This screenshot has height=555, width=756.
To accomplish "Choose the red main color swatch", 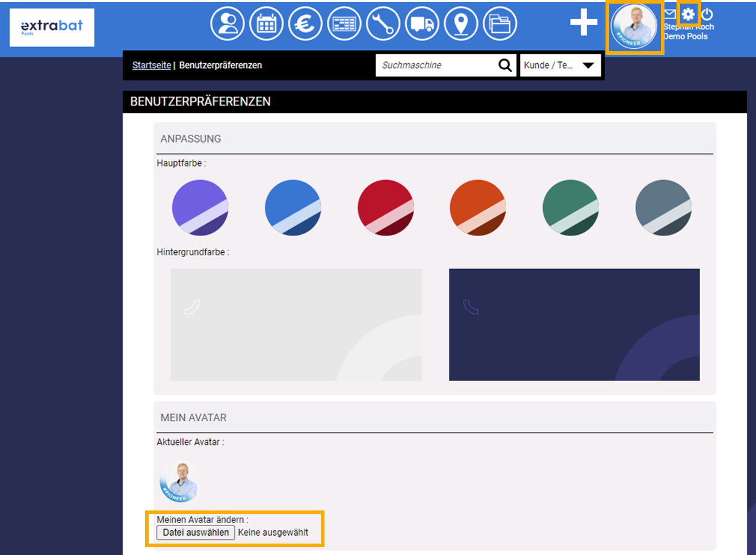I will tap(385, 208).
